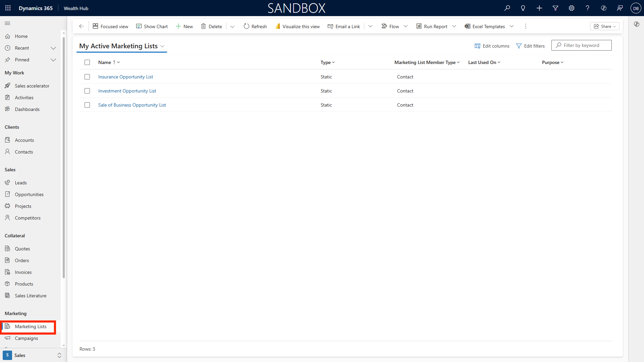Click the search magnifier icon in header

507,8
